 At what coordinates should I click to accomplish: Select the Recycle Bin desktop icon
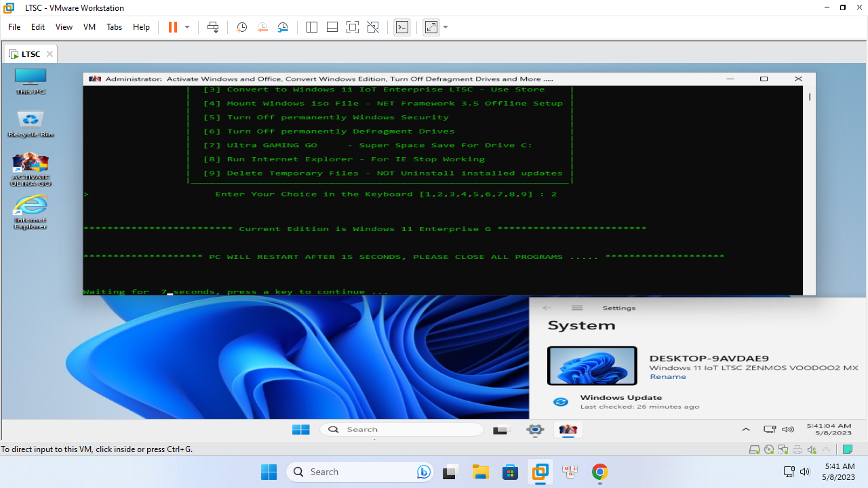tap(31, 125)
